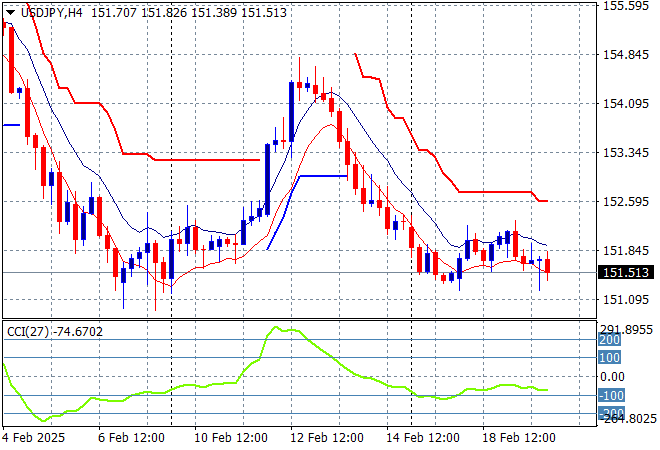Click the 155.595 price scale label

coord(625,6)
